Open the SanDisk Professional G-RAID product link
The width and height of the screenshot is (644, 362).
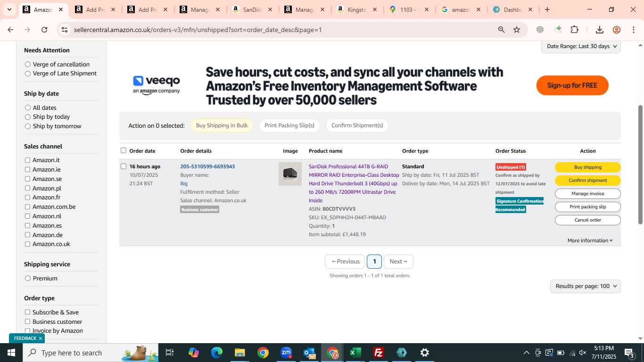coord(354,183)
